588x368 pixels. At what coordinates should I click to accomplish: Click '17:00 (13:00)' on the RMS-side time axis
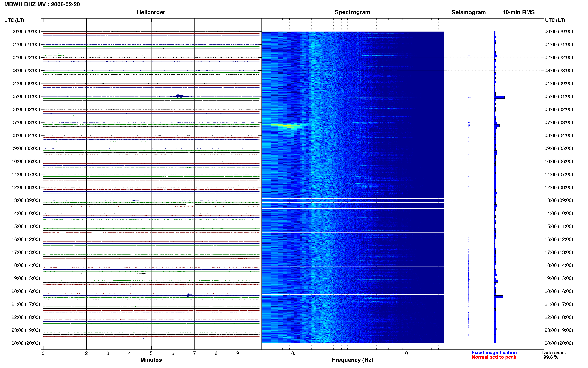coord(559,252)
